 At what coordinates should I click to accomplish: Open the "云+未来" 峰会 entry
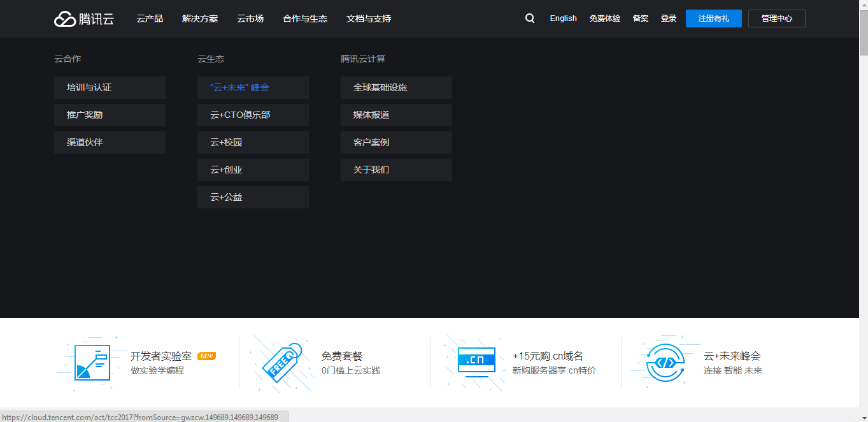click(x=253, y=87)
